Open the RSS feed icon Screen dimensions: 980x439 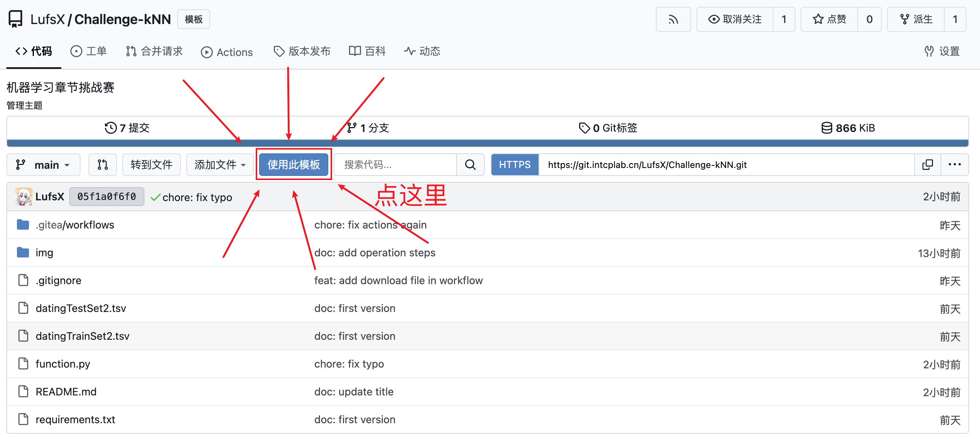(x=673, y=20)
